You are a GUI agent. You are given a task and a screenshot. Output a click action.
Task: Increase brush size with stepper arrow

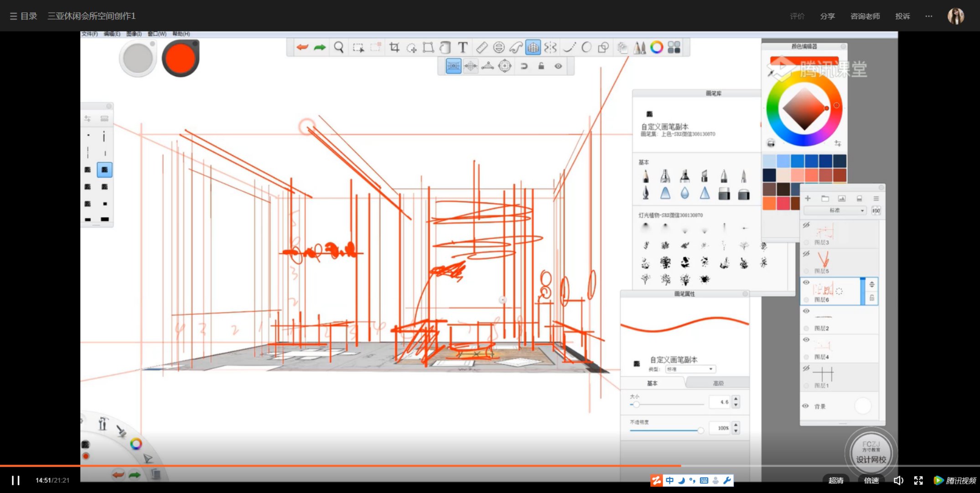click(736, 399)
